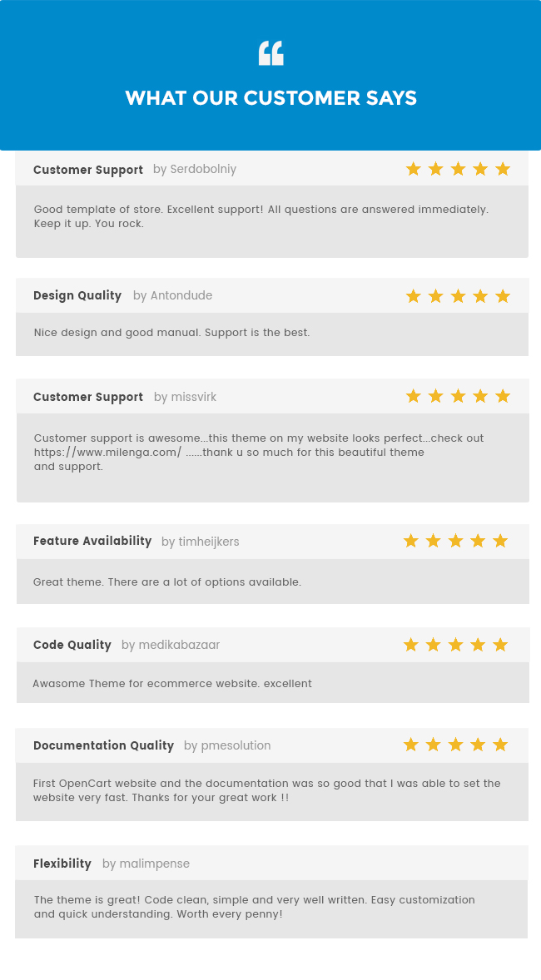Screen dimensions: 541x980
Task: Click the Documentation Quality review title
Action: (103, 746)
